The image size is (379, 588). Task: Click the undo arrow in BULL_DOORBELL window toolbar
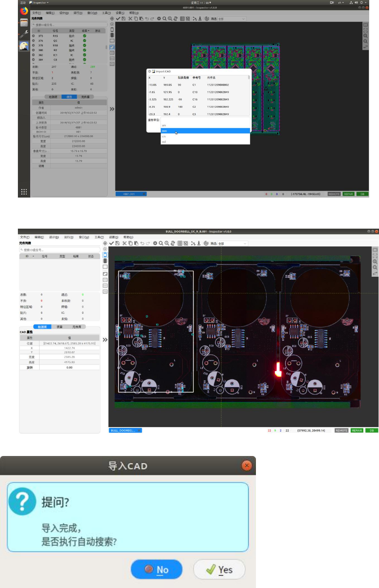point(142,244)
